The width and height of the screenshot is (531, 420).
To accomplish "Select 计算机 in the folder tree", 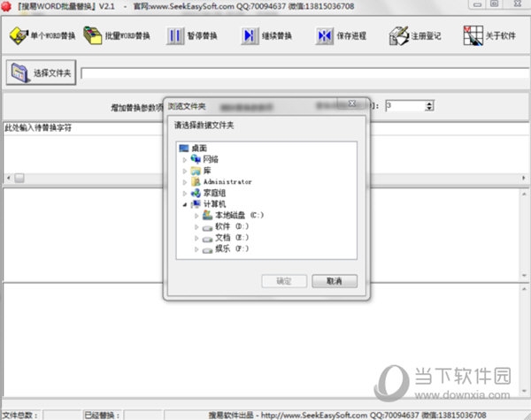I will coord(214,204).
